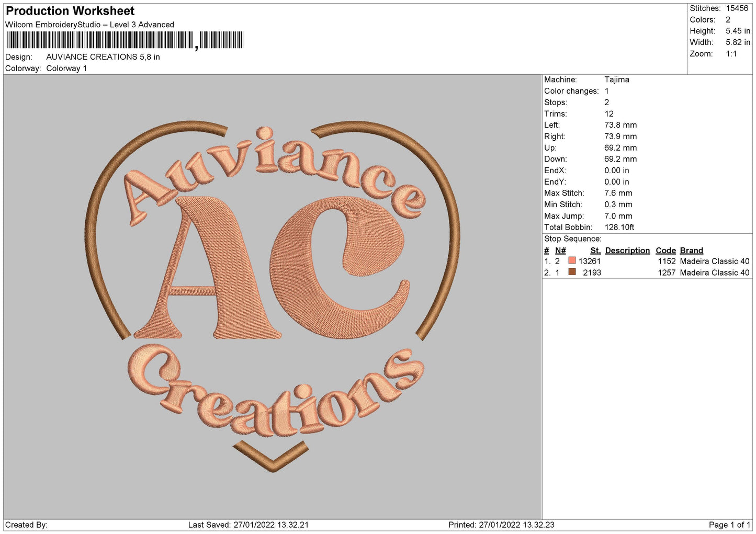Click the 'Page 1 of 1' footer text
The width and height of the screenshot is (756, 534).
[x=729, y=525]
